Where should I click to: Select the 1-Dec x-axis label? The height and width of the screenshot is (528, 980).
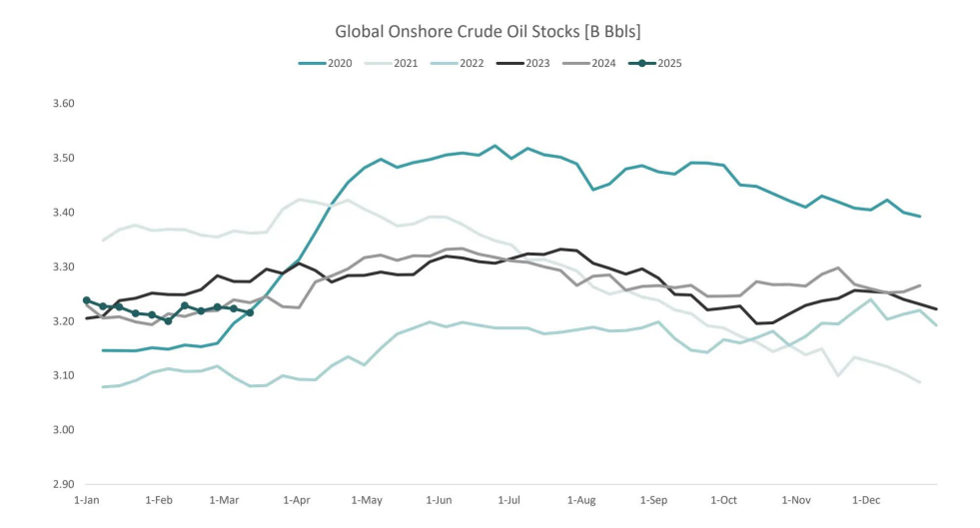[865, 499]
